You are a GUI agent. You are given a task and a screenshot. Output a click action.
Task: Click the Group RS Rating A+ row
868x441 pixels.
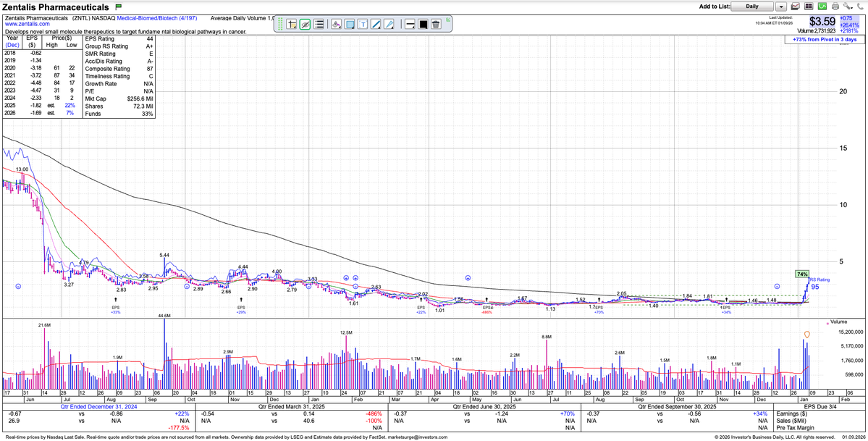pyautogui.click(x=119, y=46)
